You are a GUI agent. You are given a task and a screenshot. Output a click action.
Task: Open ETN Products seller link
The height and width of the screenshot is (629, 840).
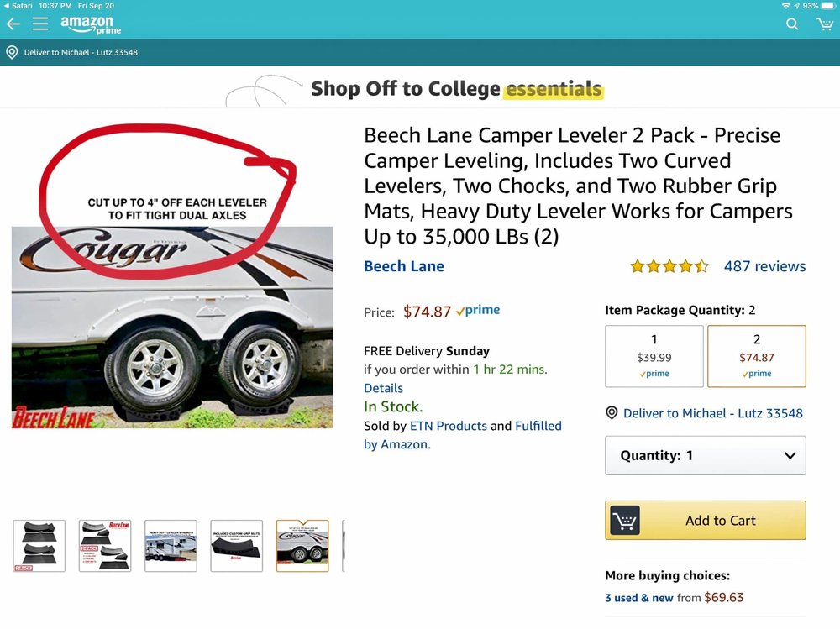[448, 426]
